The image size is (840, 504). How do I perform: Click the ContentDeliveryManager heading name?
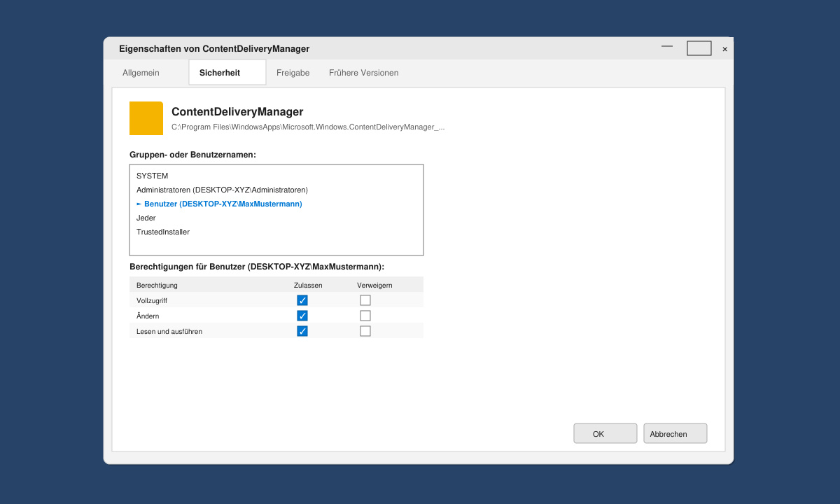pos(237,112)
